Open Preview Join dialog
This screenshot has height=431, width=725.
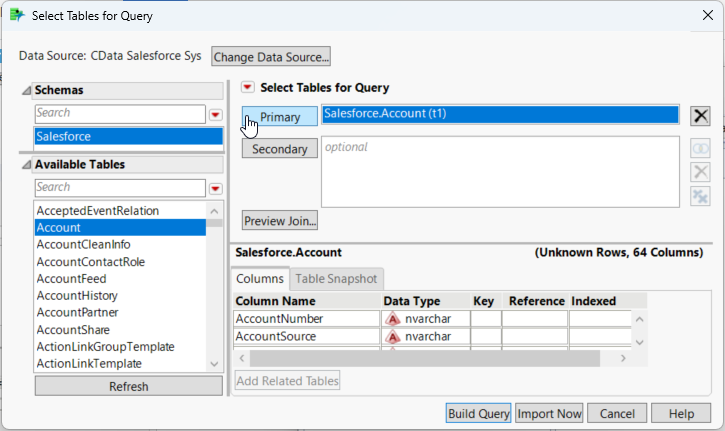click(279, 220)
